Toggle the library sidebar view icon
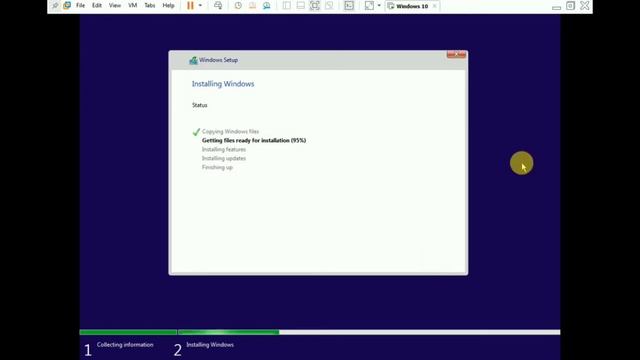Screen dimensions: 640x360 [287, 5]
